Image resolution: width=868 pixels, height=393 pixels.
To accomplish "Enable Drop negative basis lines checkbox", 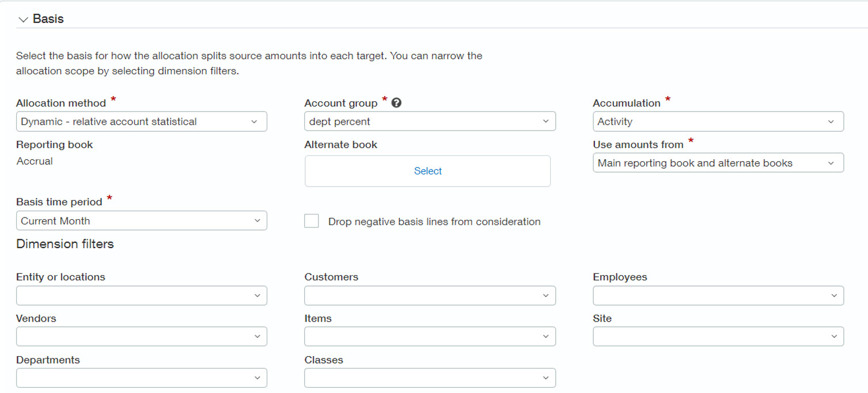I will click(312, 221).
